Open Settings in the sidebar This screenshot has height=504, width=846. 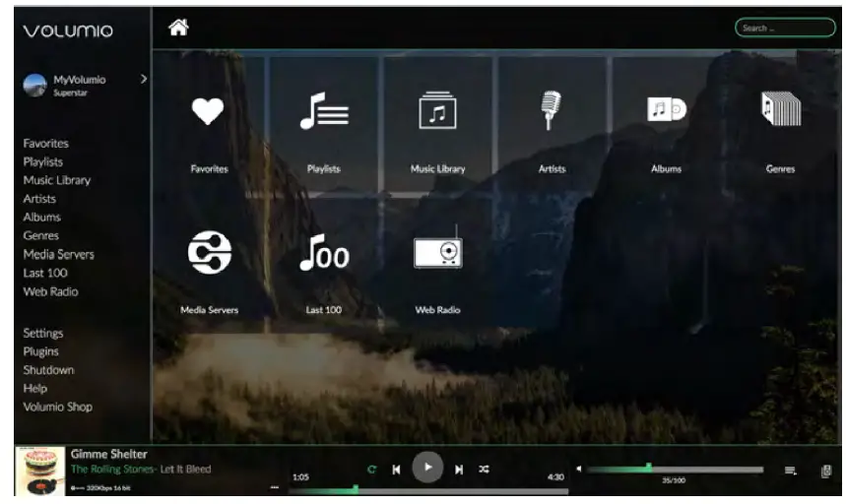pyautogui.click(x=43, y=333)
